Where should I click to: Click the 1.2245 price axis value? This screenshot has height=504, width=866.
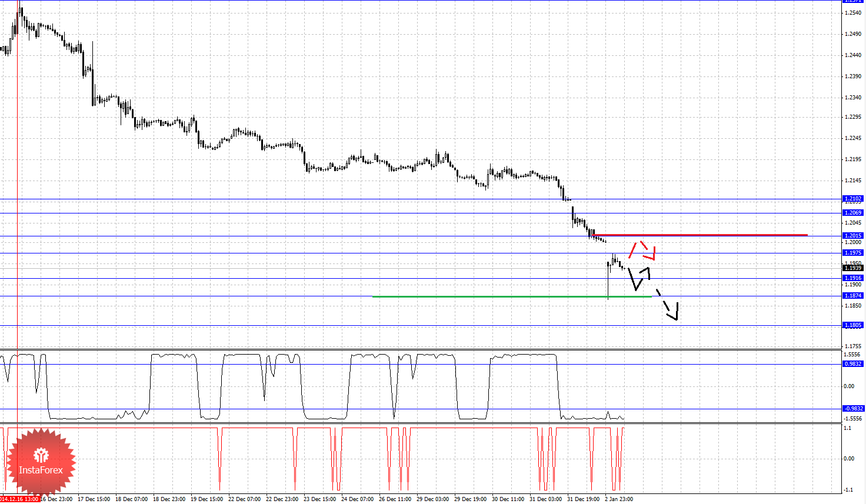point(853,138)
